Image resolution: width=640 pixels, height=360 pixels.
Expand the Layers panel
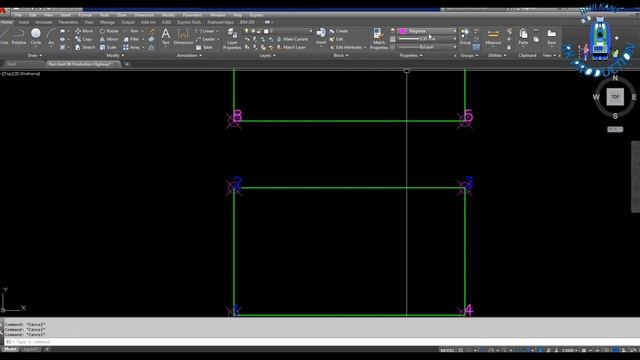pos(267,55)
